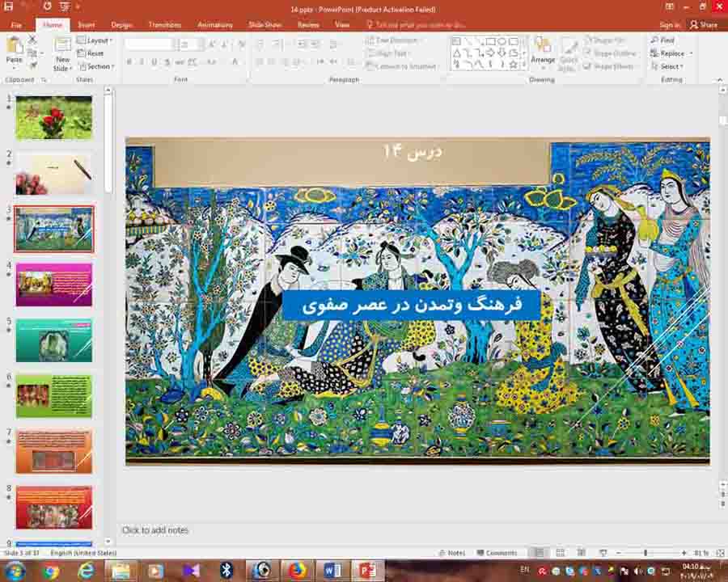Toggle the Comments pane
Screen dimensions: 728x582
click(497, 553)
